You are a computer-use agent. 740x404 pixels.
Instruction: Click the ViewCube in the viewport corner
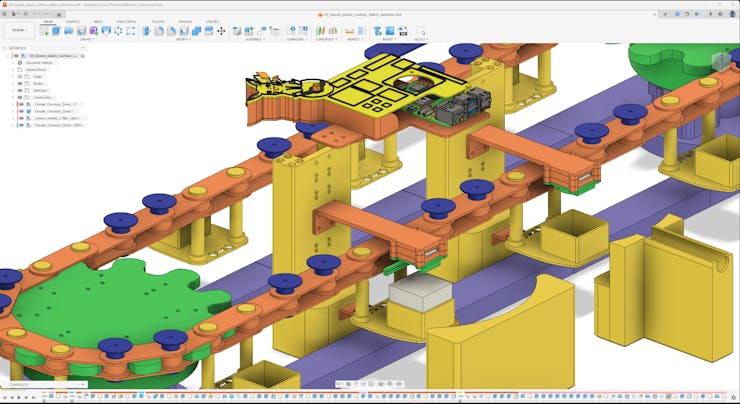click(x=720, y=62)
